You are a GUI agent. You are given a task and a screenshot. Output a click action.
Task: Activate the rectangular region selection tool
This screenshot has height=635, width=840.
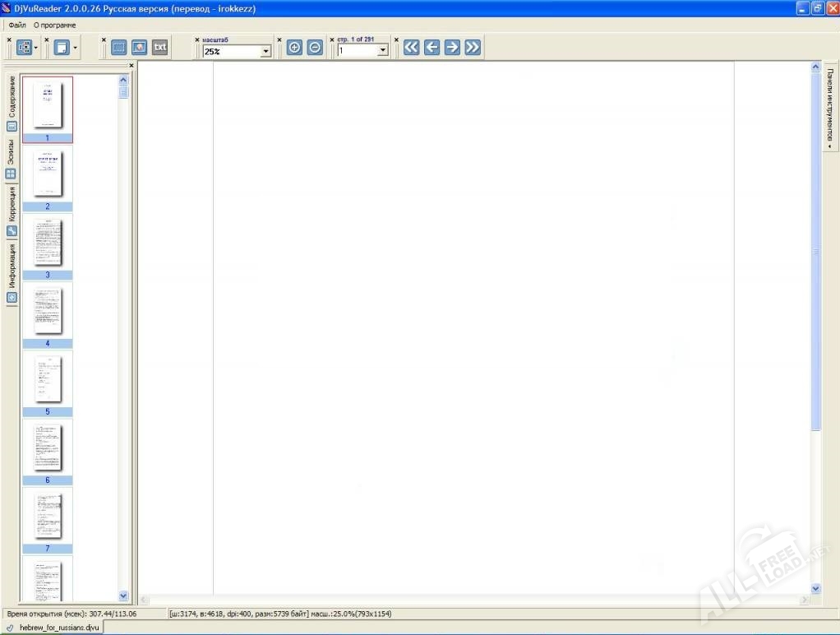pos(119,48)
